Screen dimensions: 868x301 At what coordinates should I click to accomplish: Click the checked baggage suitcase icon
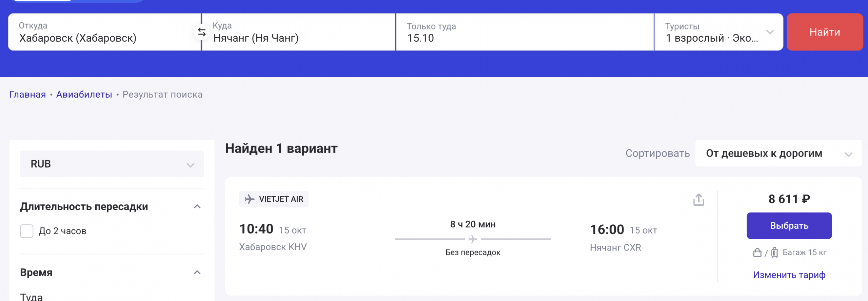[x=775, y=253]
